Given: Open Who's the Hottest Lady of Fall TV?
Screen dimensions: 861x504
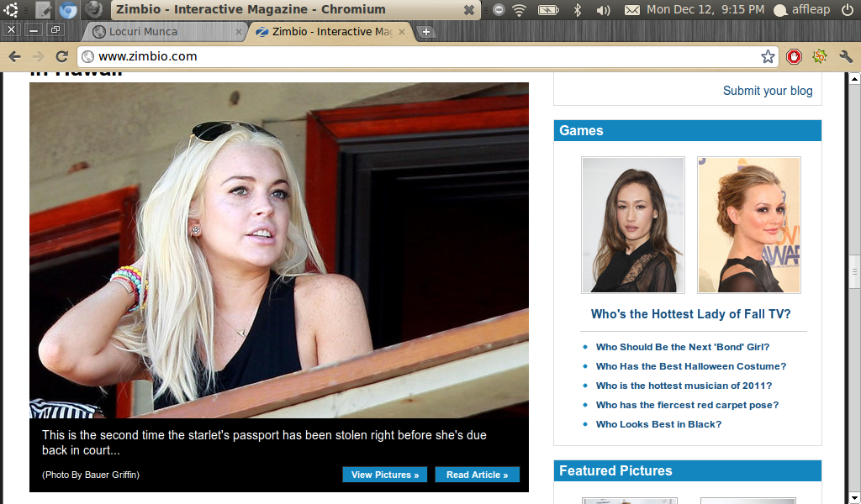Looking at the screenshot, I should (x=691, y=314).
